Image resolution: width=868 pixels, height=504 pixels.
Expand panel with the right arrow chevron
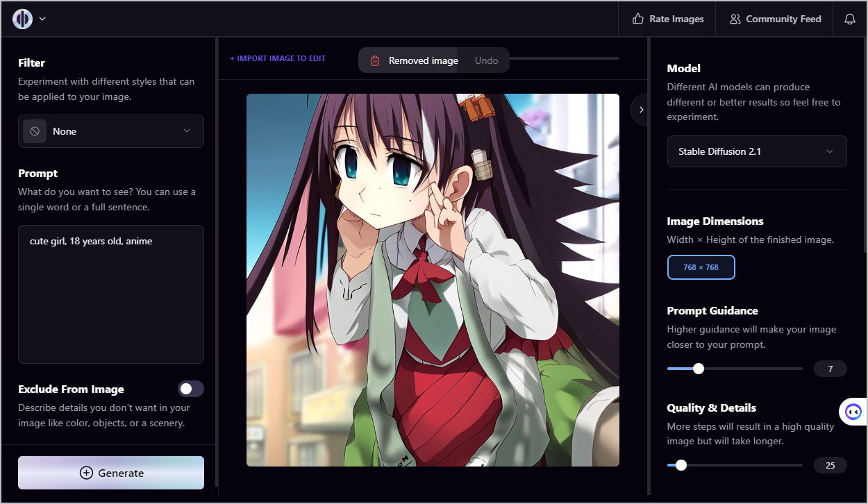click(x=641, y=110)
